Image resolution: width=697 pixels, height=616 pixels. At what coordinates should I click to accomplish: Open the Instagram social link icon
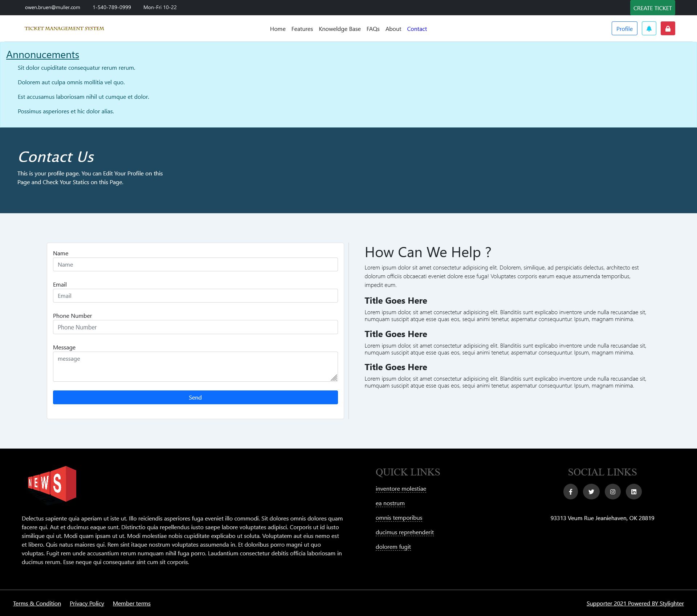tap(612, 492)
